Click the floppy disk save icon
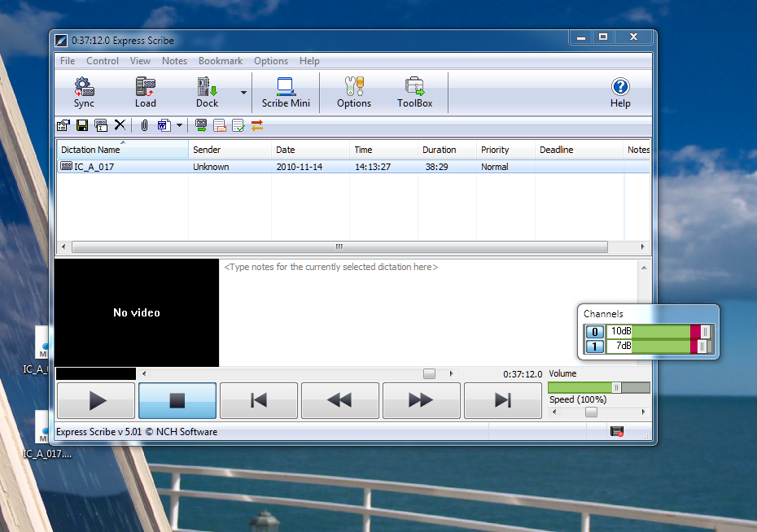The image size is (757, 532). click(x=82, y=126)
